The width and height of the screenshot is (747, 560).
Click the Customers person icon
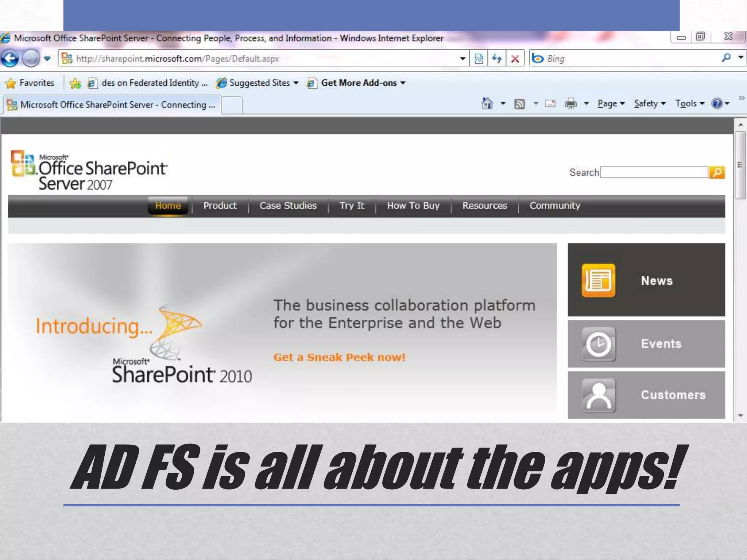point(599,396)
